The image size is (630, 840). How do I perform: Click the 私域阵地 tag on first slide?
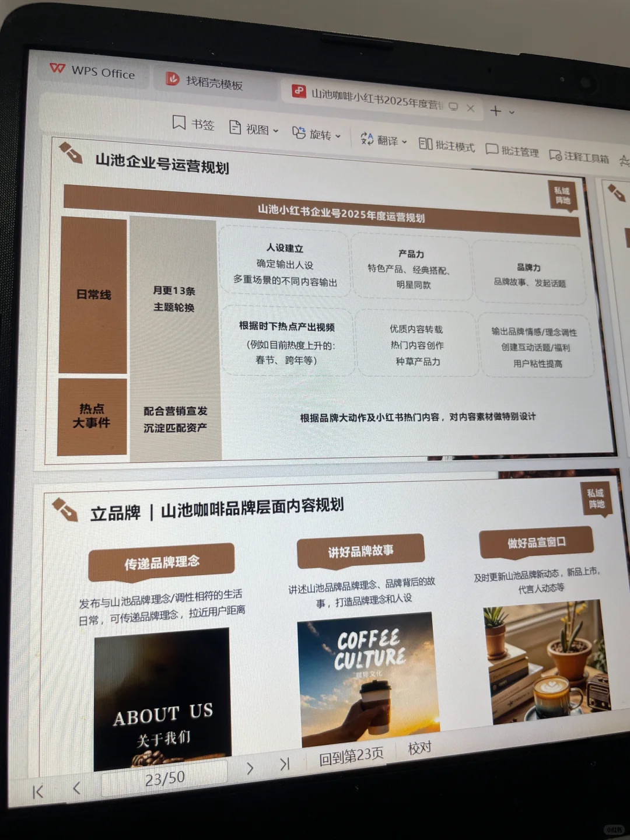point(562,195)
